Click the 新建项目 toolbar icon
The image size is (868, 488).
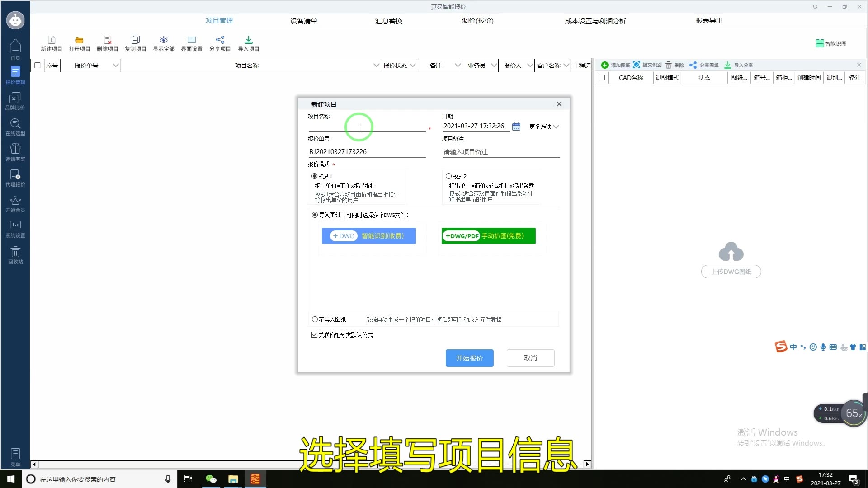[51, 43]
